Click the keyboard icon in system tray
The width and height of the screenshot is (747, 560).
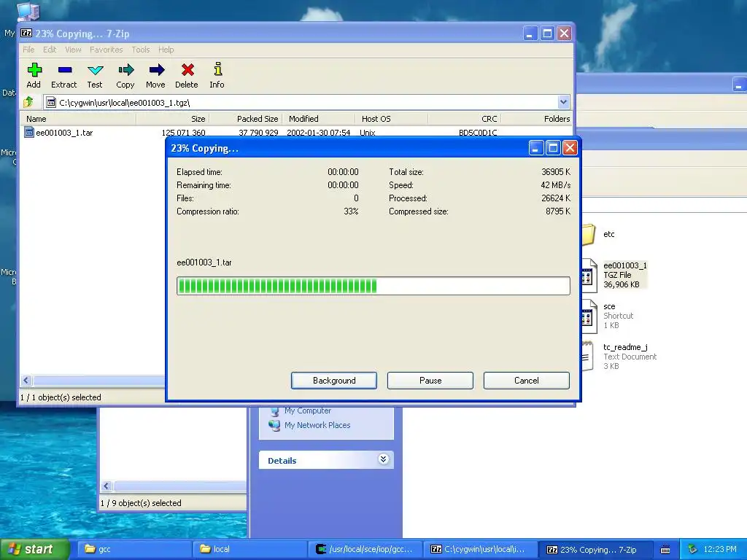tap(665, 550)
